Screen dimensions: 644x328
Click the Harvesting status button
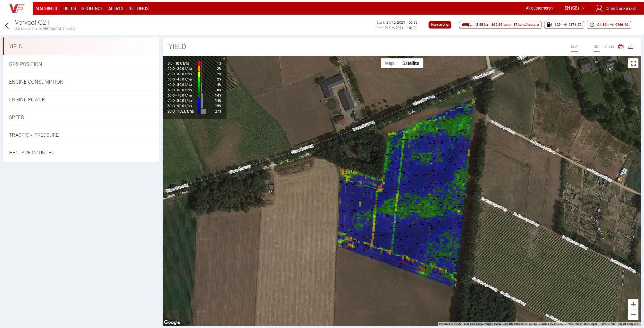439,25
